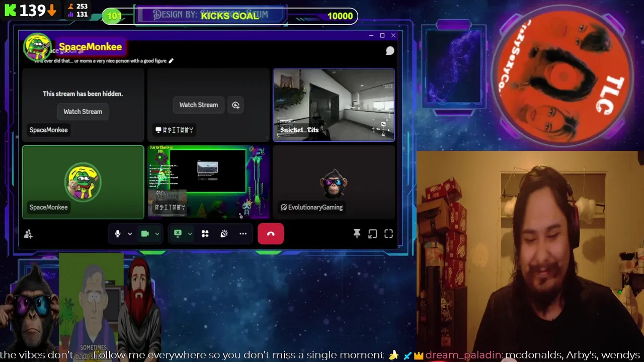The width and height of the screenshot is (644, 362).
Task: Minimize the call window
Action: 371,35
